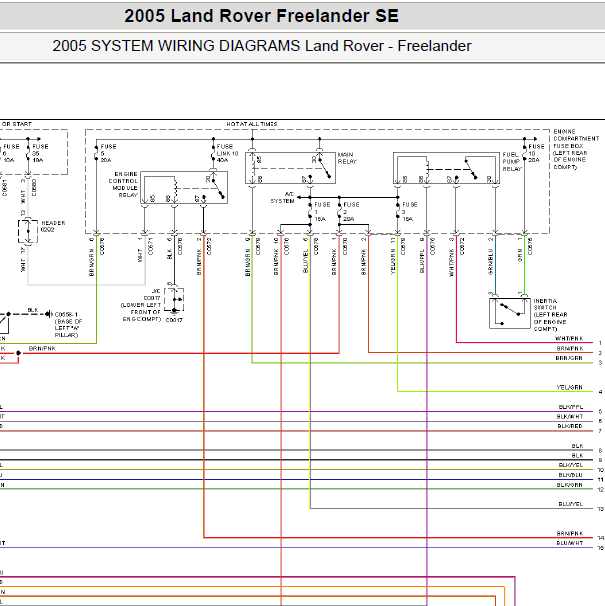Click the 'FUSE 10 20A' label
Screen dimensions: 605x606
tap(536, 153)
